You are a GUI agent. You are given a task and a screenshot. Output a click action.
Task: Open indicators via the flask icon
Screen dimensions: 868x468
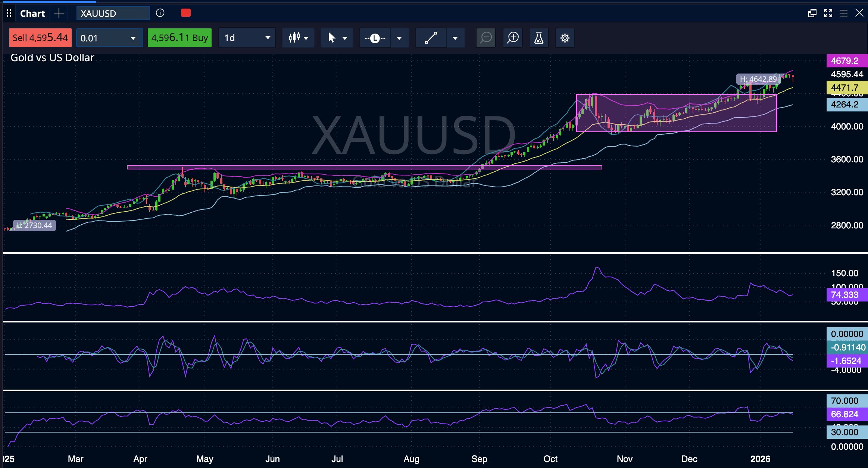click(538, 38)
